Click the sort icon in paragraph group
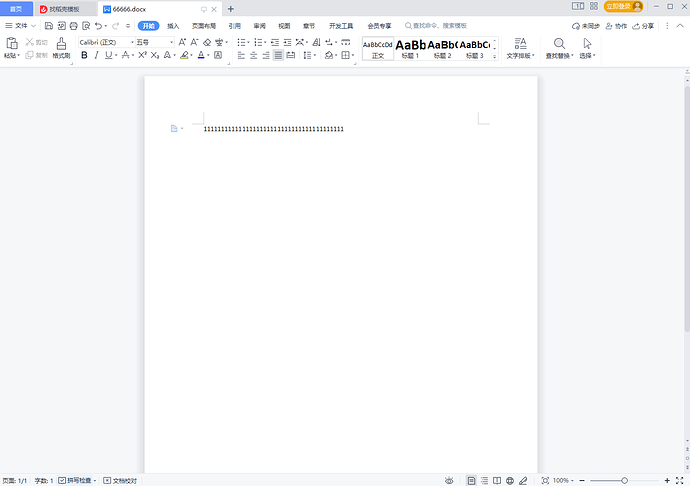The width and height of the screenshot is (690, 486). 316,42
